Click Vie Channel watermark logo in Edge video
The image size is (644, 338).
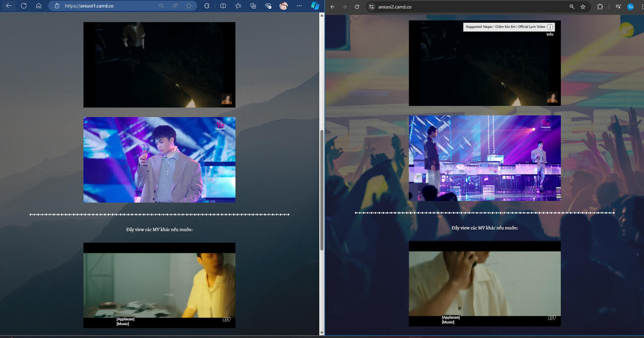[x=220, y=125]
